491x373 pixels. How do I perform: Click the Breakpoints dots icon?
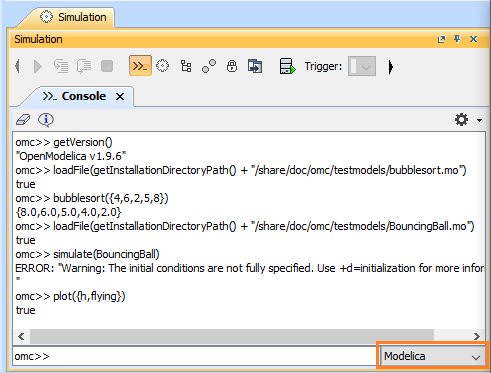(209, 66)
